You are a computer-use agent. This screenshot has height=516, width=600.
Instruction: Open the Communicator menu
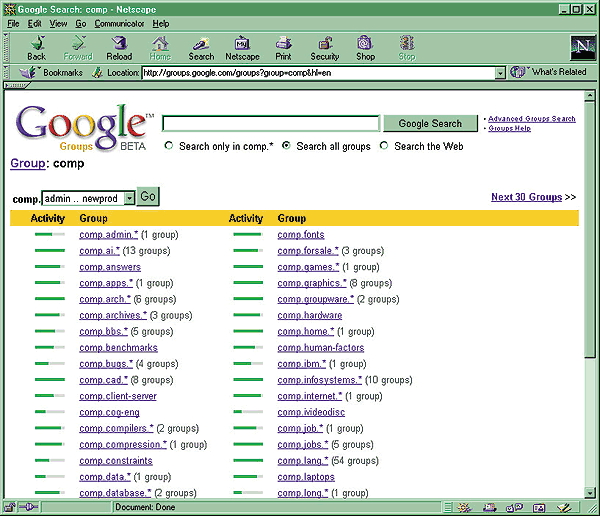119,24
